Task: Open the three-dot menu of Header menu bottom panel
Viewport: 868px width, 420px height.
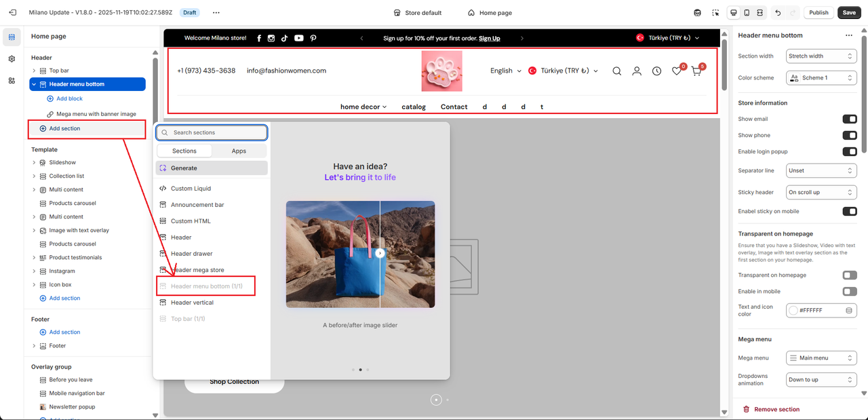Action: pos(848,35)
